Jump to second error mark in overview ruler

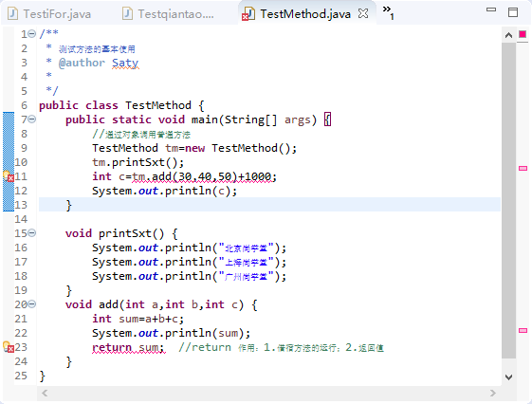click(523, 330)
